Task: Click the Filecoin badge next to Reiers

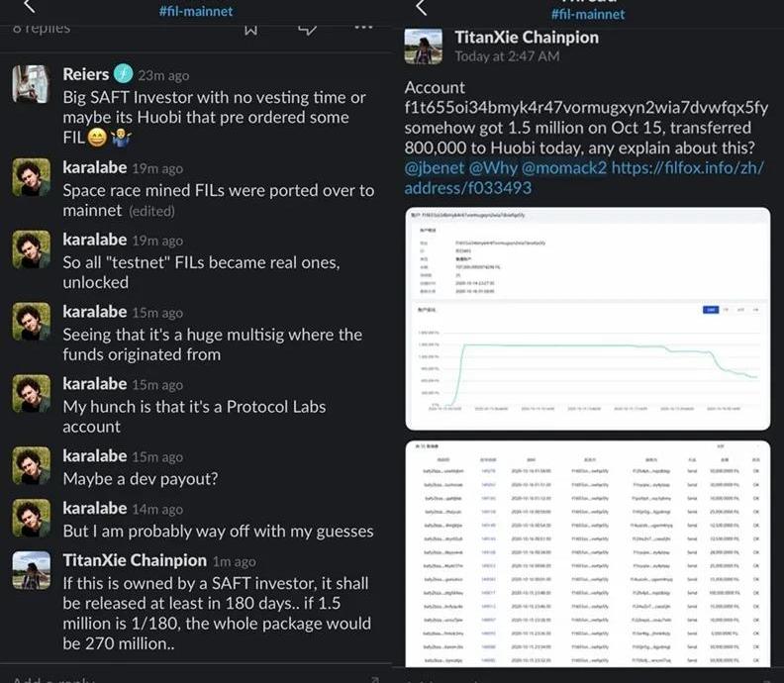Action: 124,74
